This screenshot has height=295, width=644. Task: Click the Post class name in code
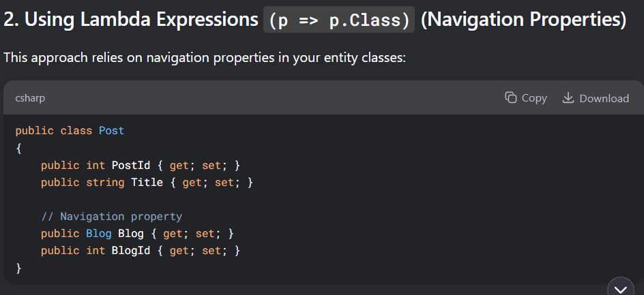coord(111,131)
